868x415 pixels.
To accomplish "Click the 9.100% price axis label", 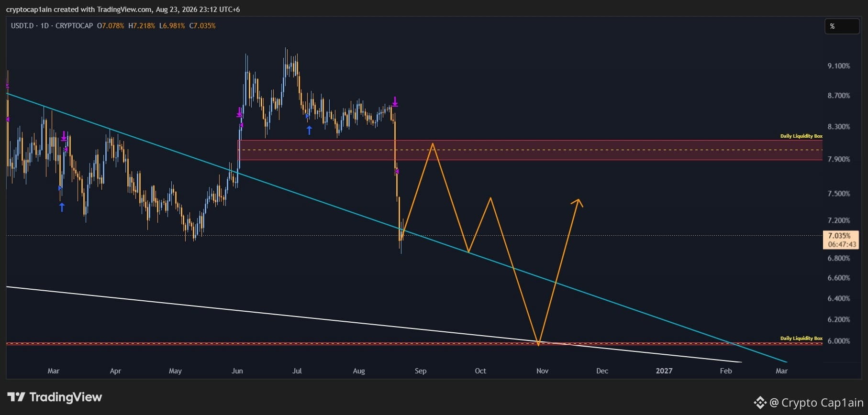I will pos(839,66).
